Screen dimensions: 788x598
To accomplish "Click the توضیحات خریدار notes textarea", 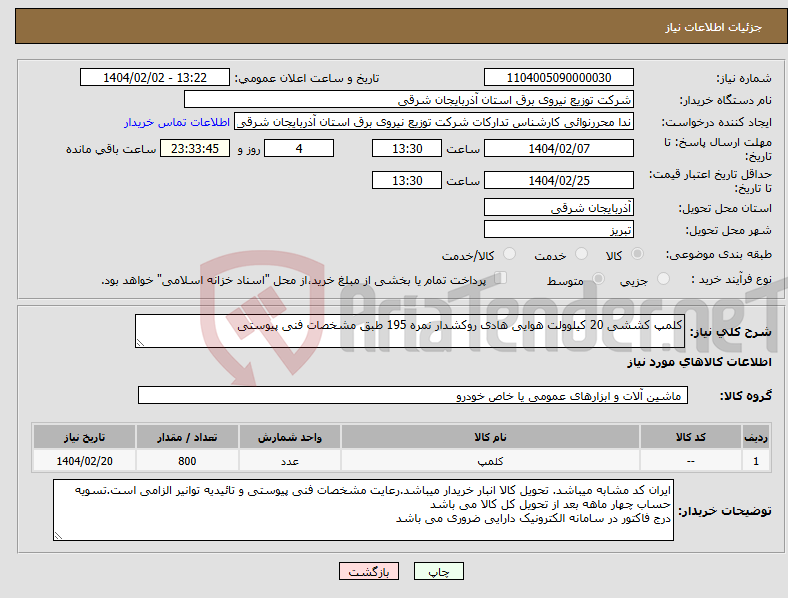I will pos(363,510).
